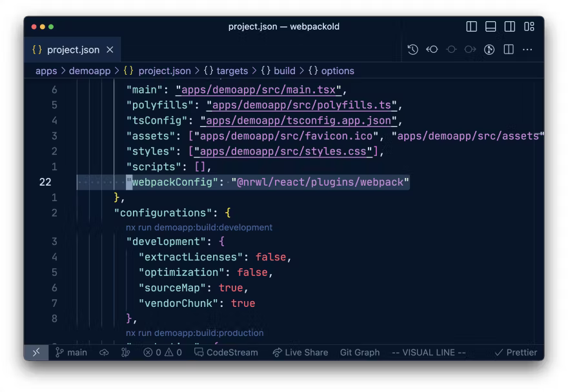
Task: Toggle the primary side bar layout icon
Action: (x=472, y=26)
